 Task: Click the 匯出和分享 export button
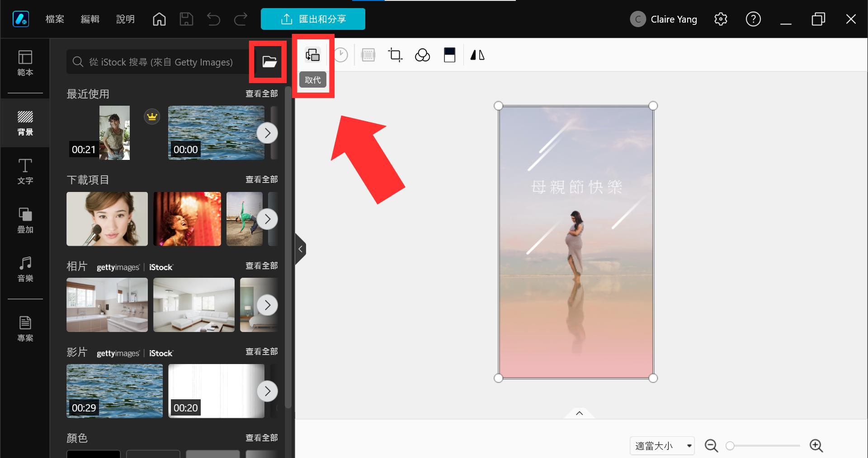pos(313,19)
